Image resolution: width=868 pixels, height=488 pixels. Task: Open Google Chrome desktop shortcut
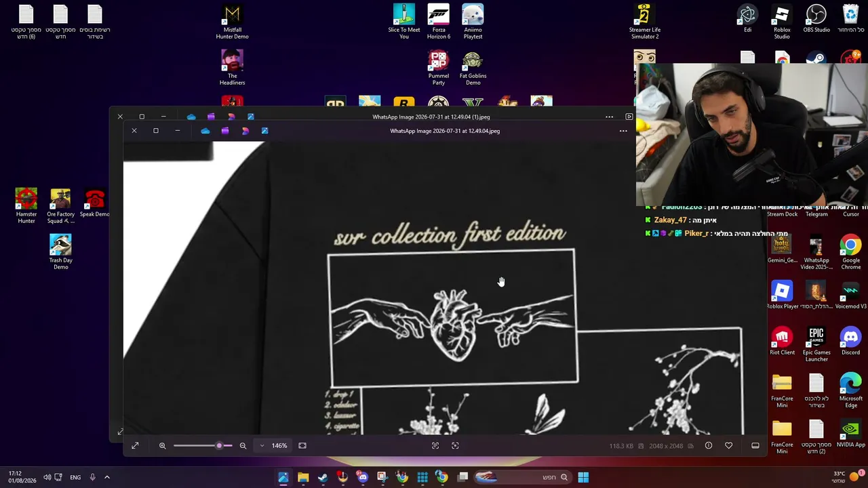850,252
